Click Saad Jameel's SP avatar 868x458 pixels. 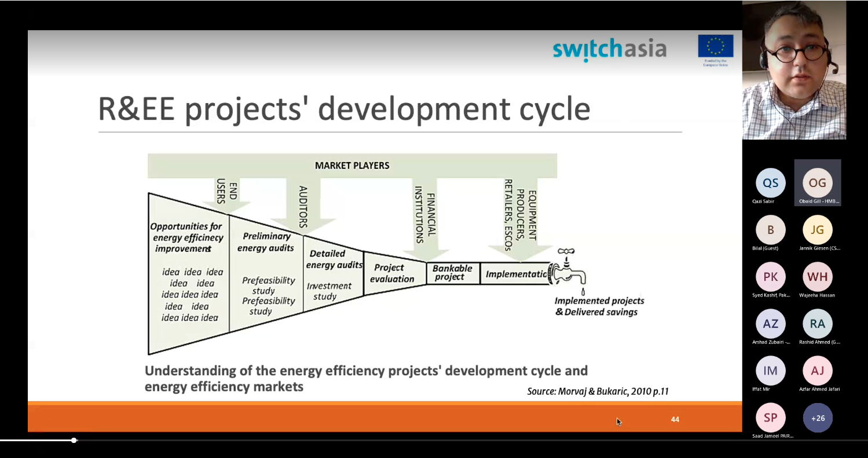point(770,417)
